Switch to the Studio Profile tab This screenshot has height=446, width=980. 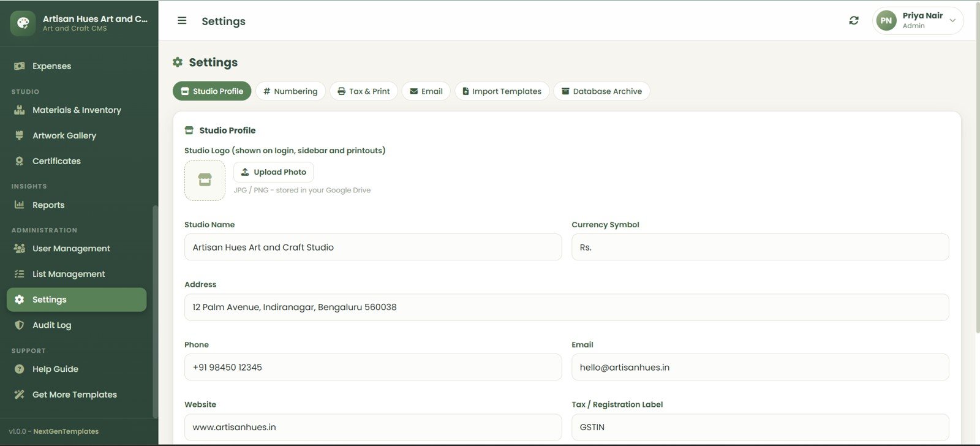click(x=212, y=91)
